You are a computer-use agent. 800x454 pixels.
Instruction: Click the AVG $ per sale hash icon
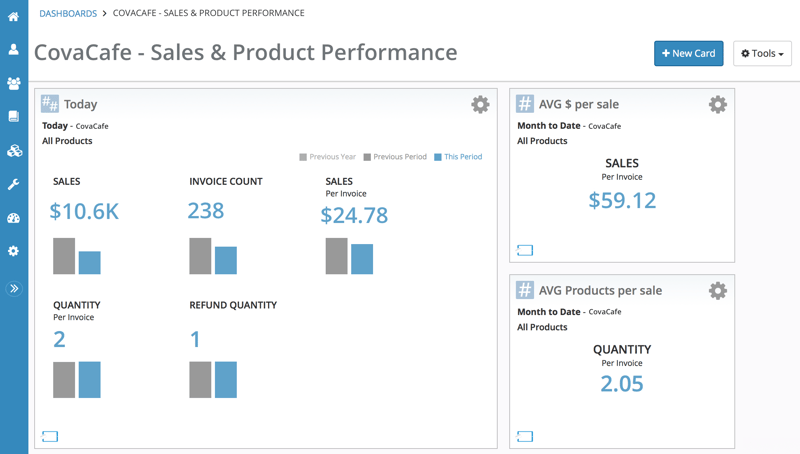tap(524, 104)
